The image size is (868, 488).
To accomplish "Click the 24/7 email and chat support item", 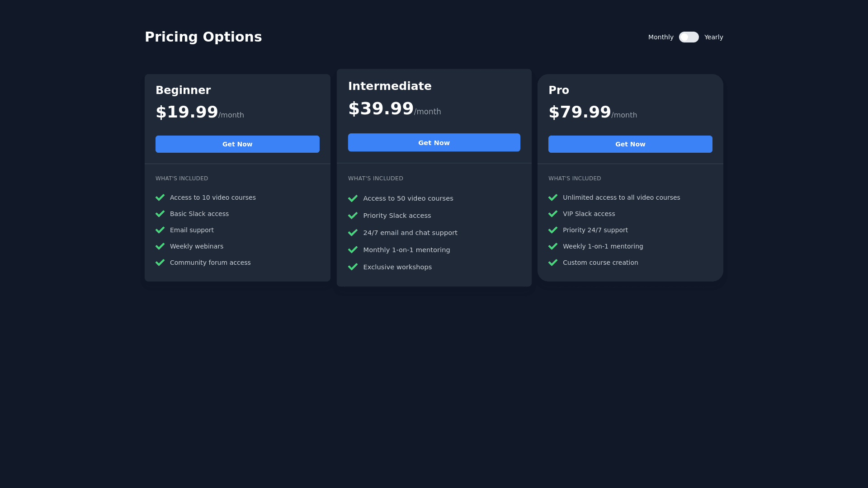I will (410, 233).
